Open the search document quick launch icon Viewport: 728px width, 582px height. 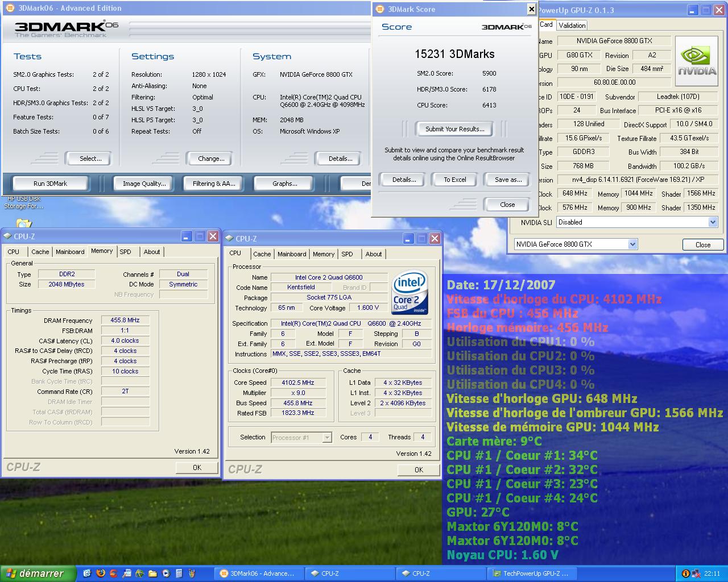click(127, 573)
